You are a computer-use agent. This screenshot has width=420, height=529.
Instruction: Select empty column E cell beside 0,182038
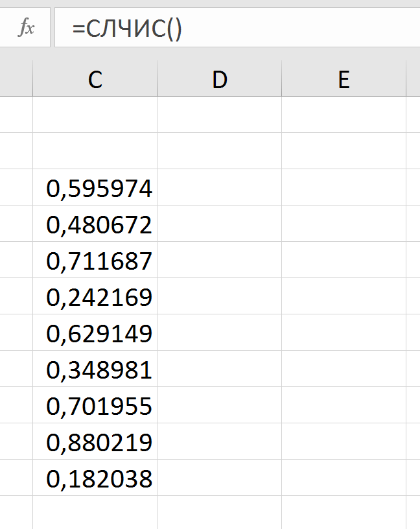pyautogui.click(x=344, y=477)
